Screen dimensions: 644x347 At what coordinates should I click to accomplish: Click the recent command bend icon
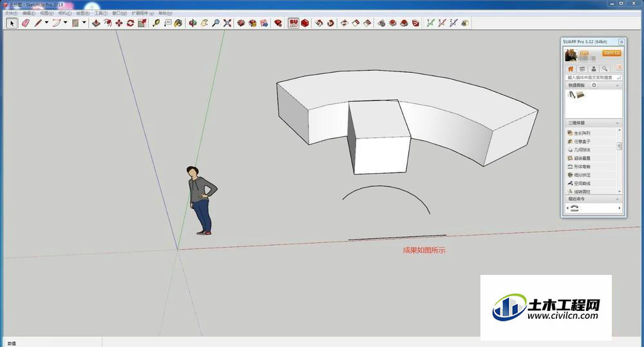[x=574, y=208]
